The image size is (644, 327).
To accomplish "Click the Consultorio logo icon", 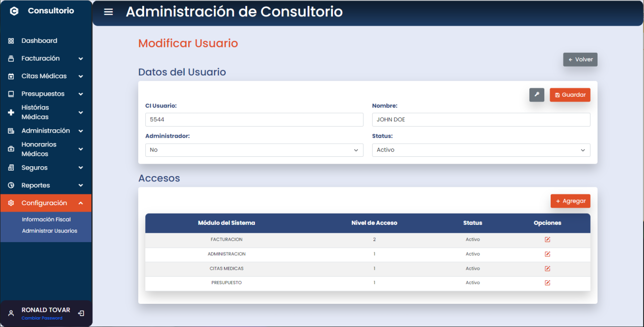I will pos(14,11).
